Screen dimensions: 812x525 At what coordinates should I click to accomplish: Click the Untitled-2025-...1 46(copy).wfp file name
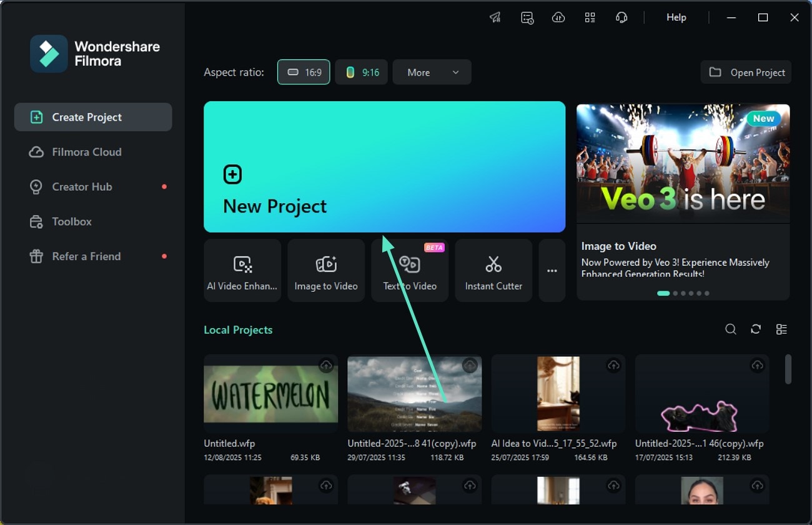tap(700, 443)
